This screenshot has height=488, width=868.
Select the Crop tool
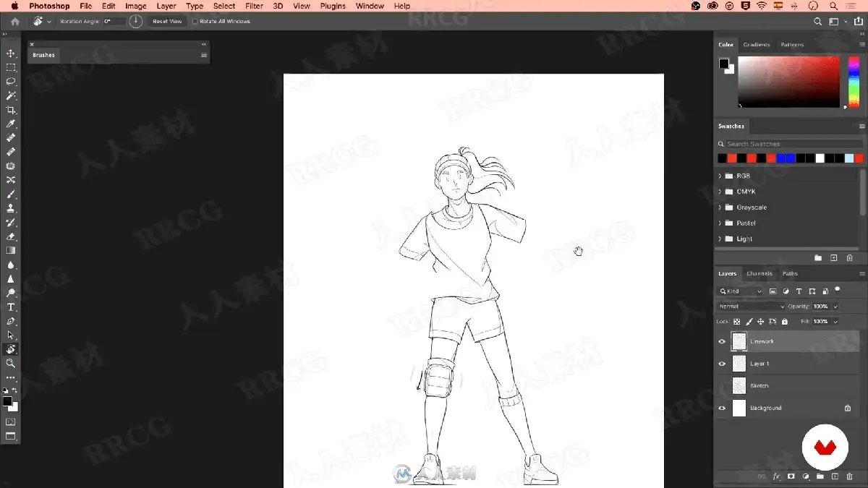click(x=11, y=110)
